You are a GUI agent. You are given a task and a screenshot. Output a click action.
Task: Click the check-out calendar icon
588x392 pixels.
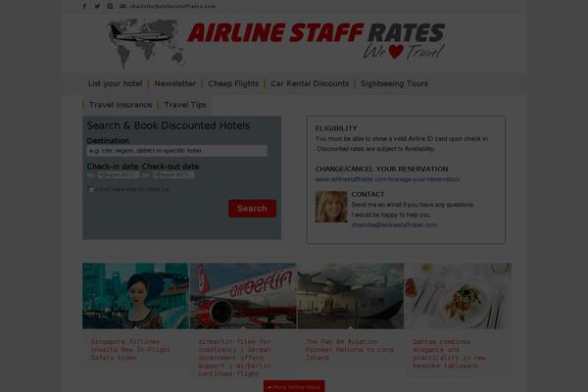tap(146, 175)
